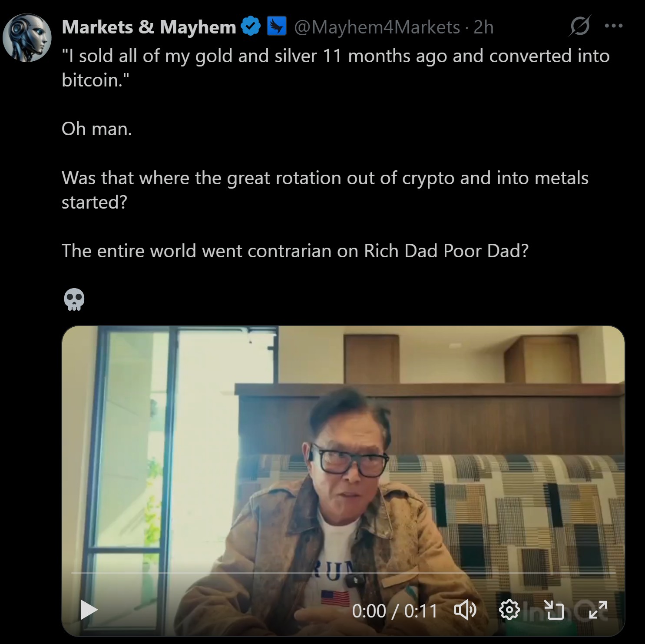Click the 2h post timestamp
645x644 pixels.
(483, 27)
